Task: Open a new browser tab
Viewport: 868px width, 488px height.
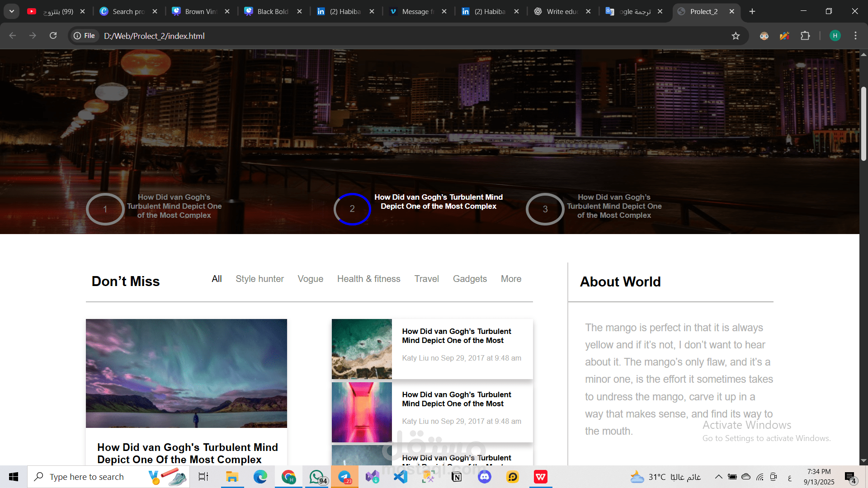Action: (x=752, y=11)
